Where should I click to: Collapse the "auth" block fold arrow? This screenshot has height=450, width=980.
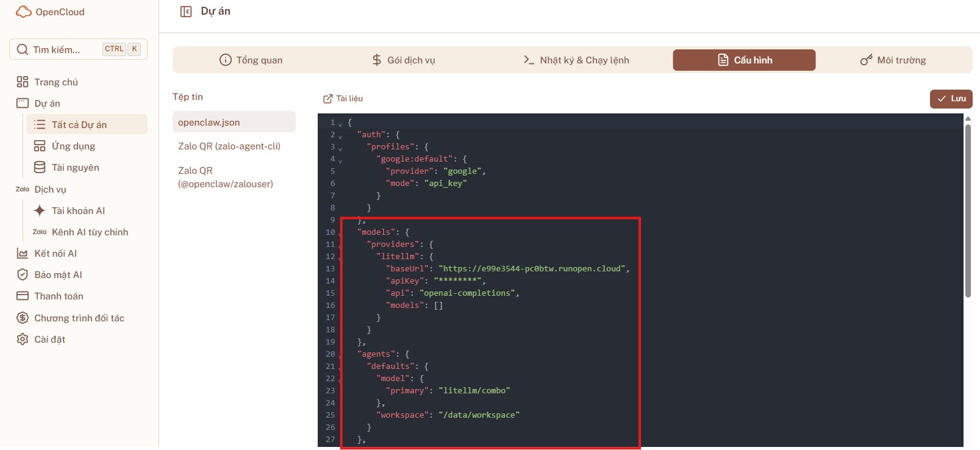(x=340, y=136)
